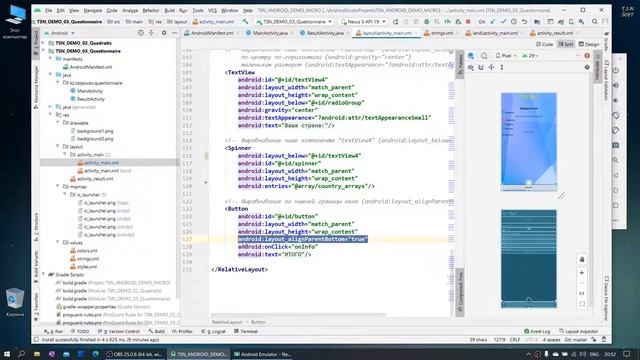Open the Logcat tool window
The width and height of the screenshot is (640, 360).
(213, 331)
